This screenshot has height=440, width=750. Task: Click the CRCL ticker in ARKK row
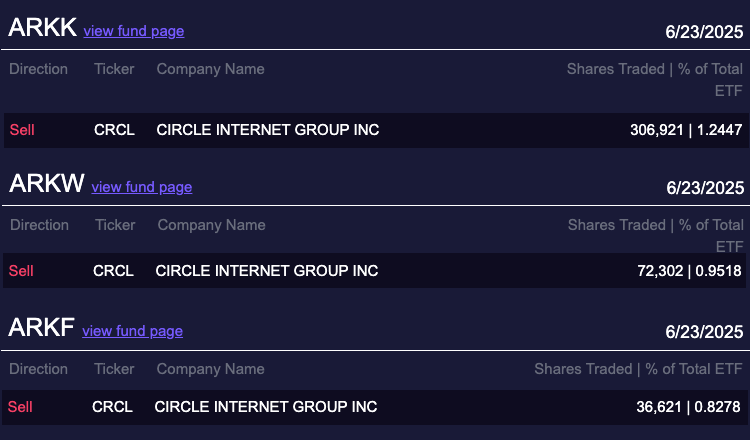[x=114, y=130]
